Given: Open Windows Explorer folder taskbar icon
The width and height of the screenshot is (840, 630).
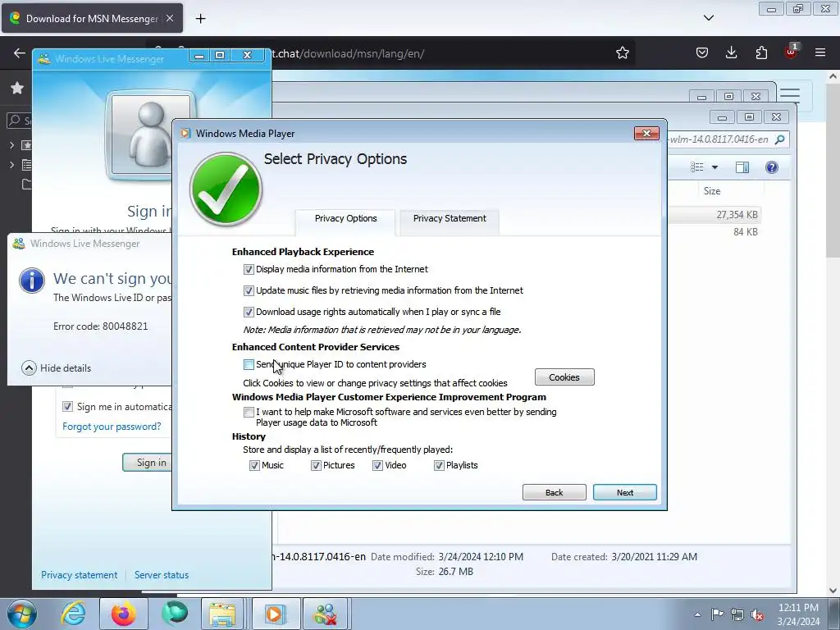Looking at the screenshot, I should click(x=222, y=614).
